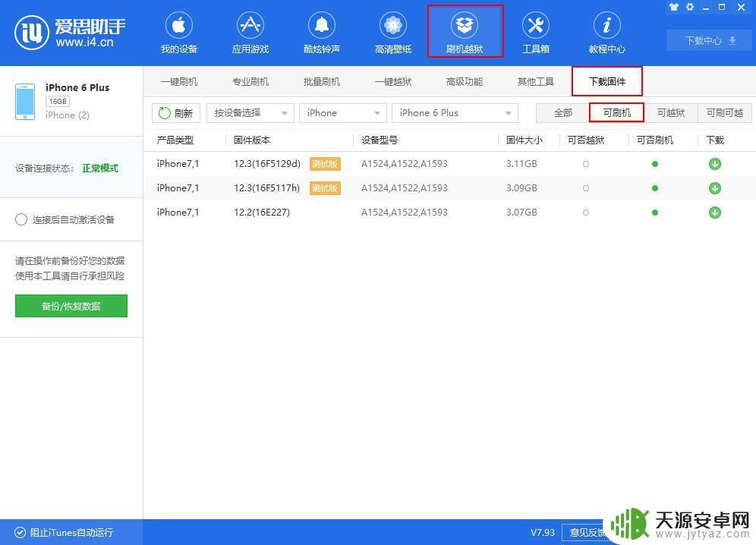This screenshot has width=756, height=545.
Task: Click the iPhone 6 Plus device thumbnail
Action: point(24,101)
